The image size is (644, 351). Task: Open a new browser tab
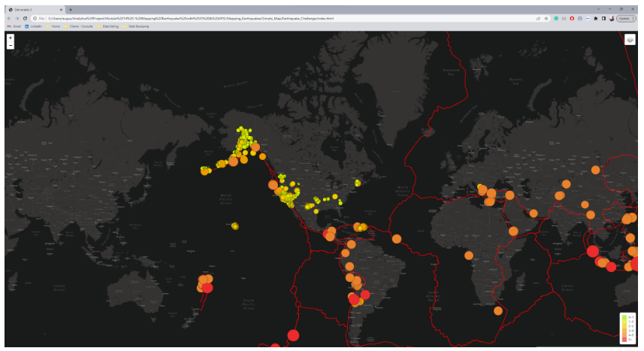tap(70, 10)
